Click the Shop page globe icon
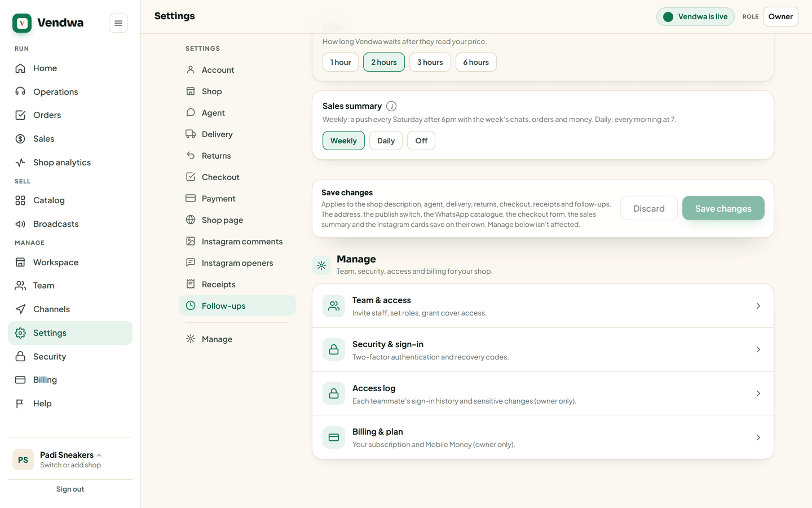 191,220
